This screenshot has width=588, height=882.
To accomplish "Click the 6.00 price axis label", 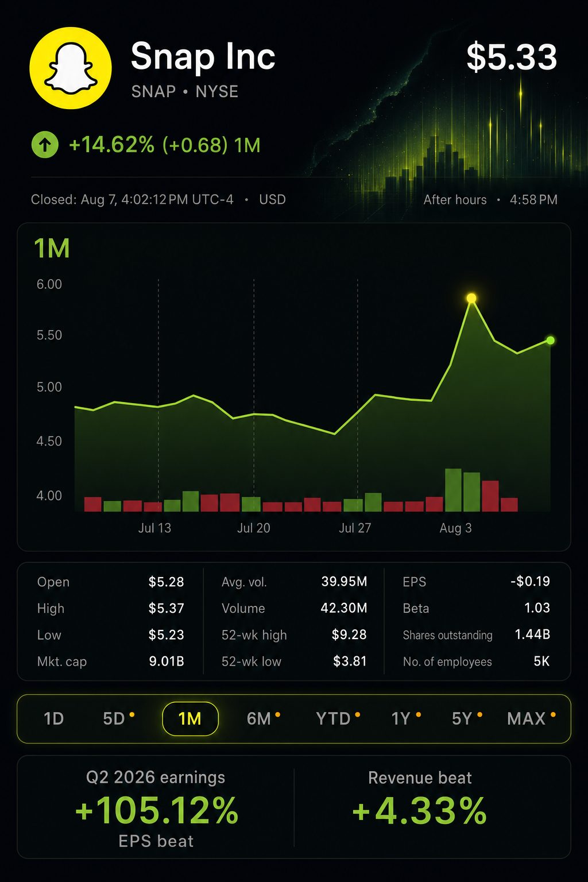I will 49,284.
